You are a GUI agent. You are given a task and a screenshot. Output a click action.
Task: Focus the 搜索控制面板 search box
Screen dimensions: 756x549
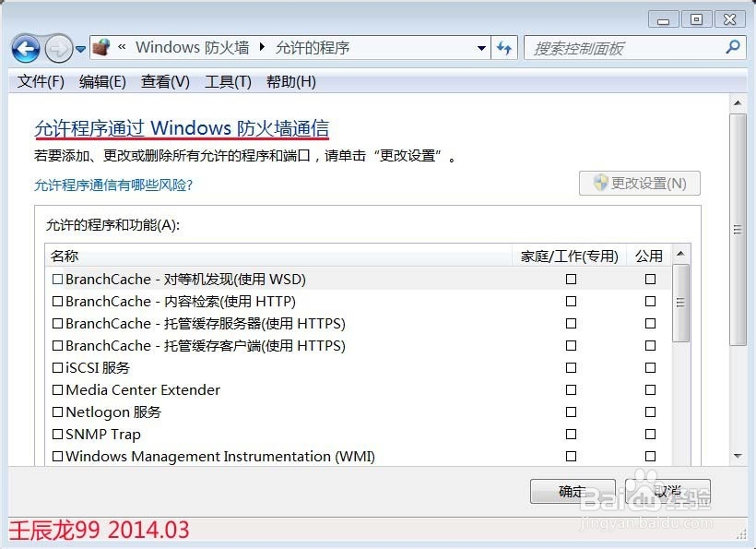[x=634, y=48]
